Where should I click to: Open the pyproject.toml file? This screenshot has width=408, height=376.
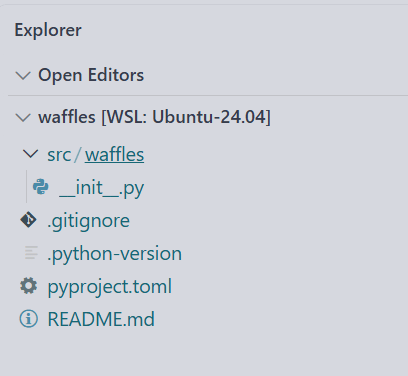(x=110, y=287)
